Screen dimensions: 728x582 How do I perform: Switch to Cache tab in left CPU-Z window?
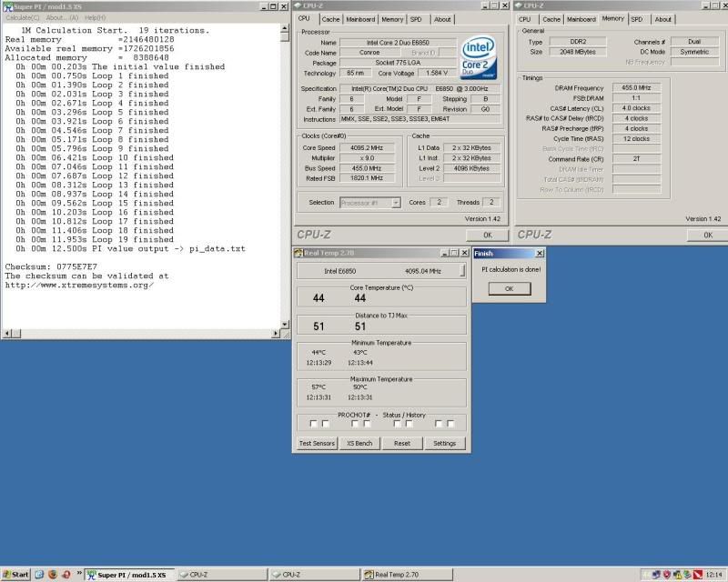point(330,19)
